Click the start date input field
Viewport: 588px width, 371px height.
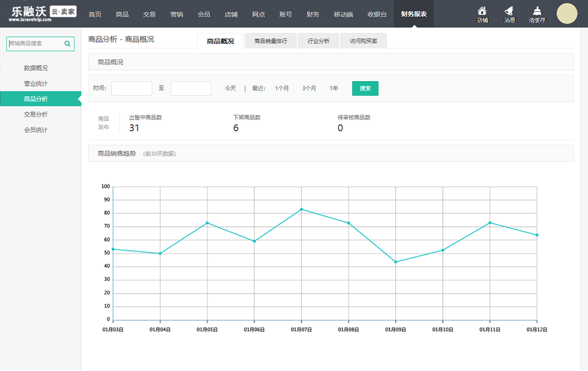[x=132, y=88]
